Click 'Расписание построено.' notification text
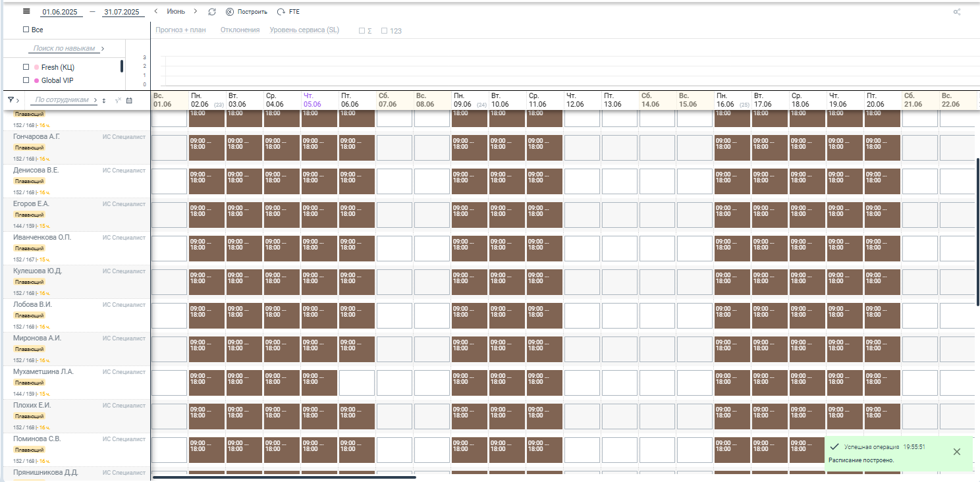 (x=861, y=460)
